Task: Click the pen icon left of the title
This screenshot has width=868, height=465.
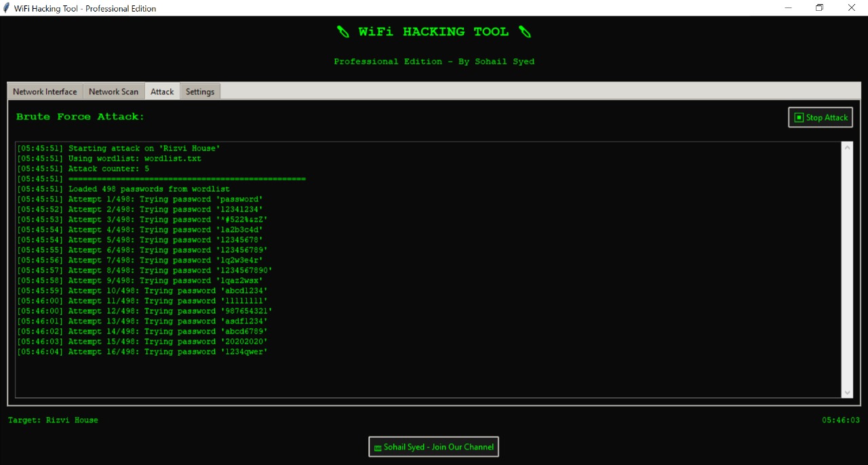Action: [x=343, y=32]
